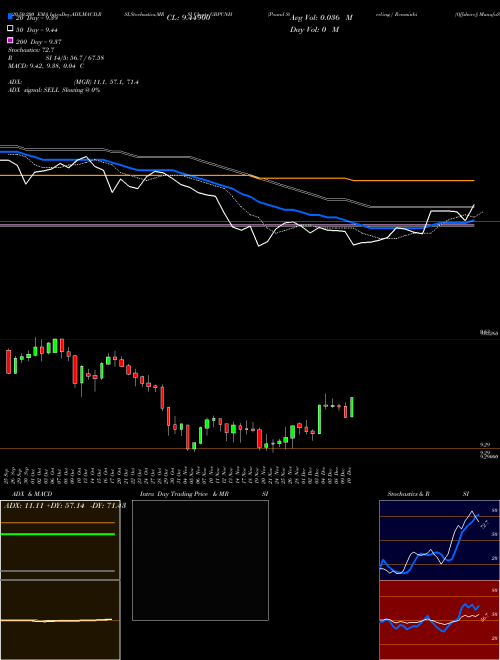Click the blue 20 Day legend swatch

pos(10,17)
